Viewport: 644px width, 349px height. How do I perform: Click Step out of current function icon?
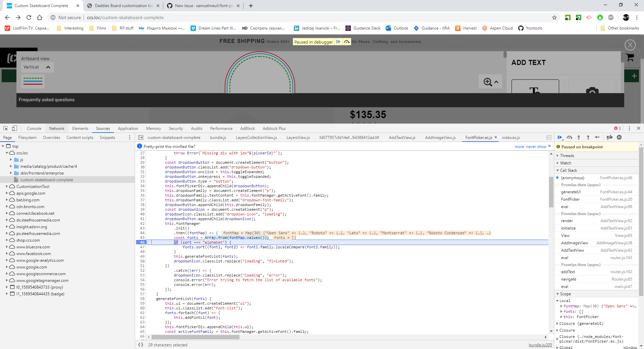point(588,137)
